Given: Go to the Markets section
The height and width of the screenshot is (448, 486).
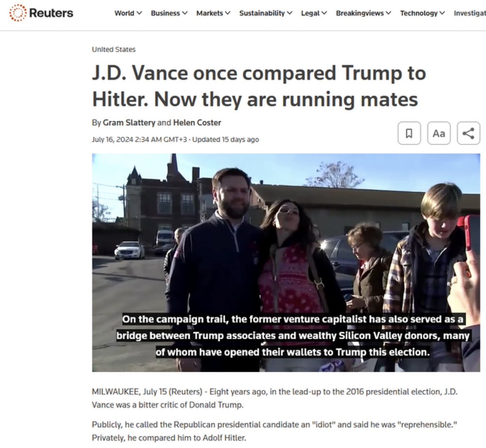Looking at the screenshot, I should (209, 13).
